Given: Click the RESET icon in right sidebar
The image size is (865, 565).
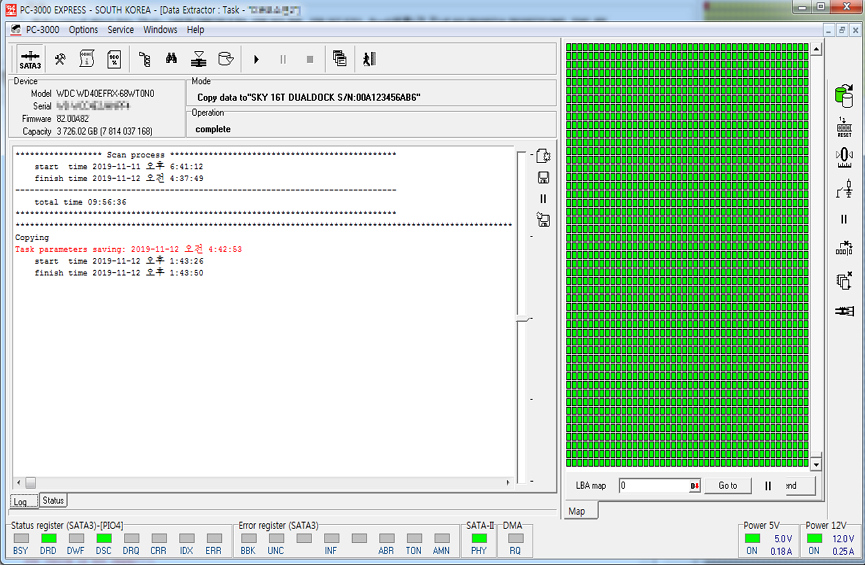Looking at the screenshot, I should pos(844,127).
